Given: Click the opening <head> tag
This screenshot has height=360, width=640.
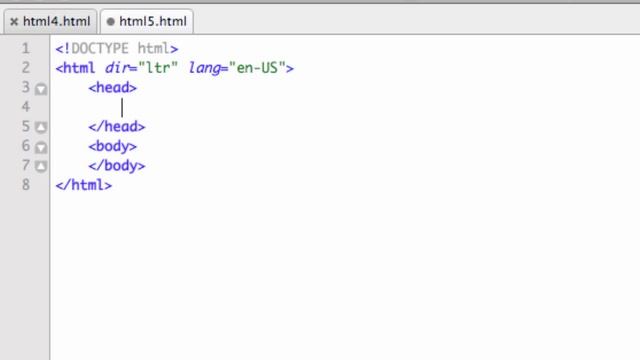Looking at the screenshot, I should click(113, 87).
